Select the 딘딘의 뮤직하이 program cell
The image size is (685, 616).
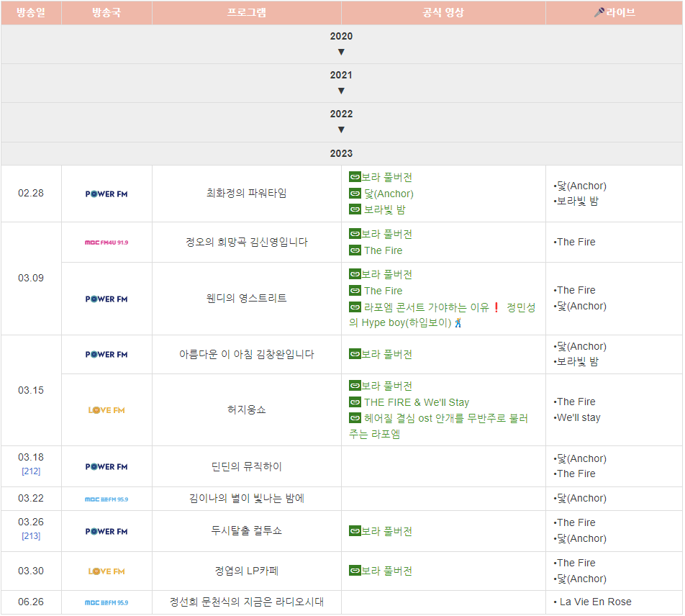coord(247,466)
